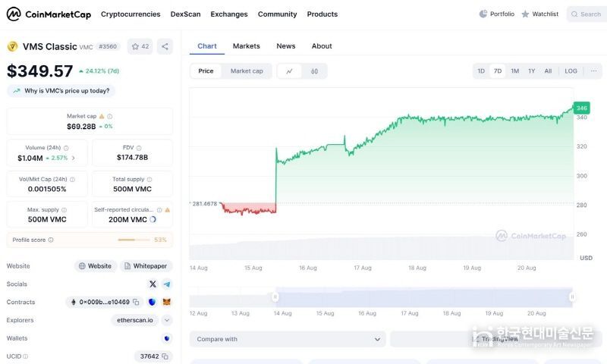Viewport: 607px width, 364px height.
Task: Open chart more options menu
Action: [593, 71]
